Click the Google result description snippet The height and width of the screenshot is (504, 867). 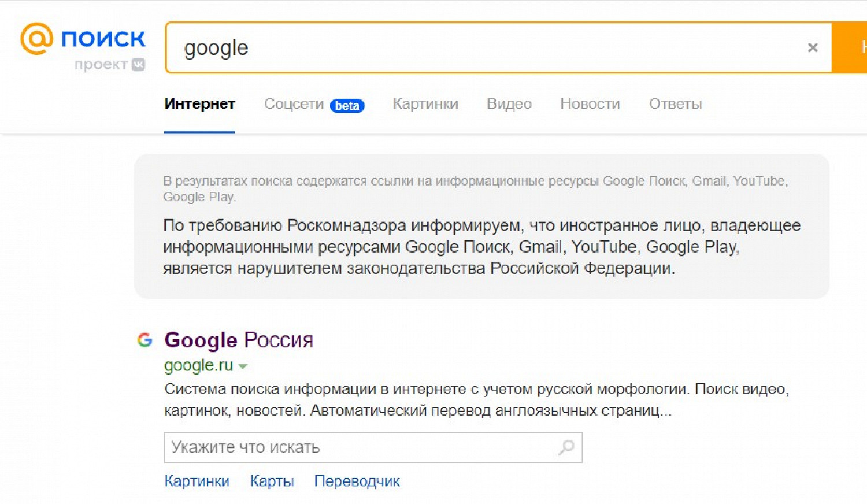coord(476,399)
